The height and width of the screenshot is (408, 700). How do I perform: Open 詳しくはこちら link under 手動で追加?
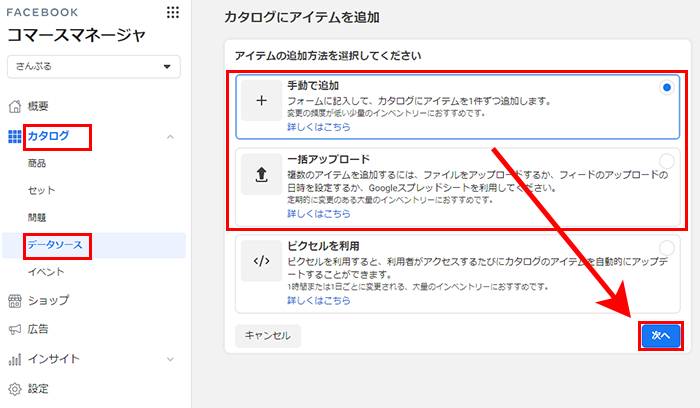(x=319, y=127)
